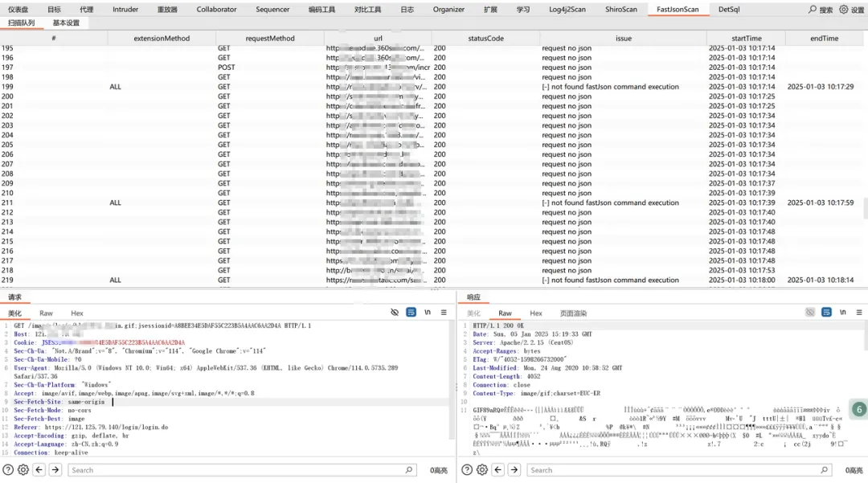The height and width of the screenshot is (483, 868).
Task: Click magnifier icon in request search box
Action: coord(408,469)
